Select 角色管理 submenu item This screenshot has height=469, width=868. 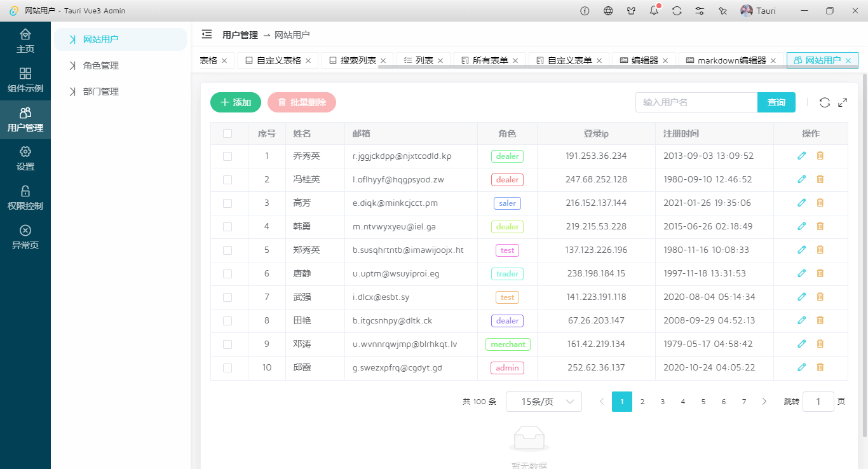coord(120,65)
